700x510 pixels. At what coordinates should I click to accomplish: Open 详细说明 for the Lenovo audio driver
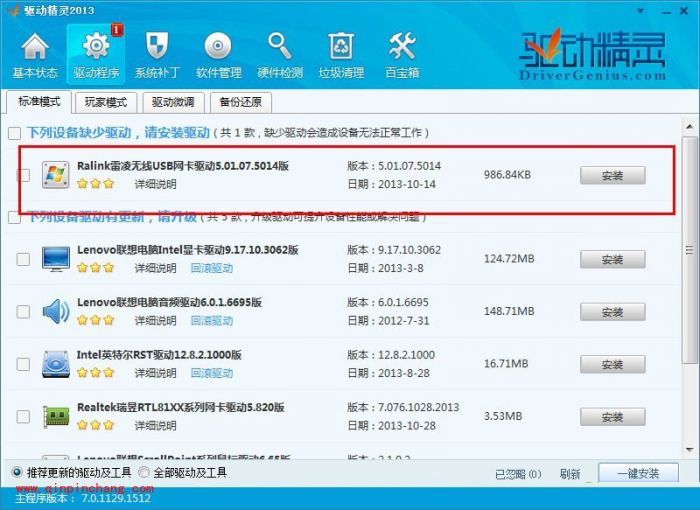[155, 320]
